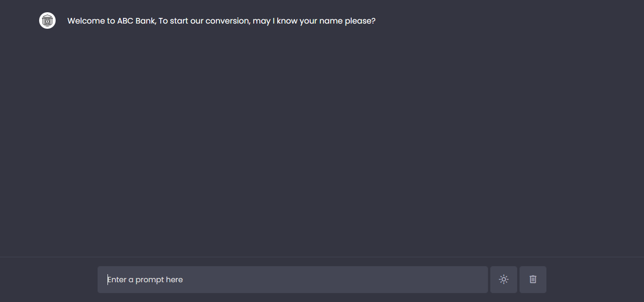The image size is (644, 302).
Task: Click the "Enter a prompt here" placeholder text
Action: click(145, 280)
